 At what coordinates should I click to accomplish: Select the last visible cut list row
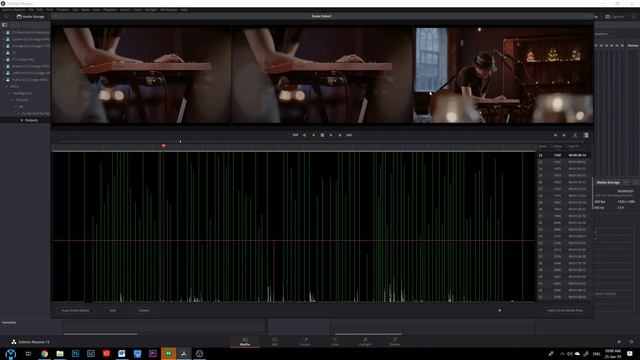(564, 297)
